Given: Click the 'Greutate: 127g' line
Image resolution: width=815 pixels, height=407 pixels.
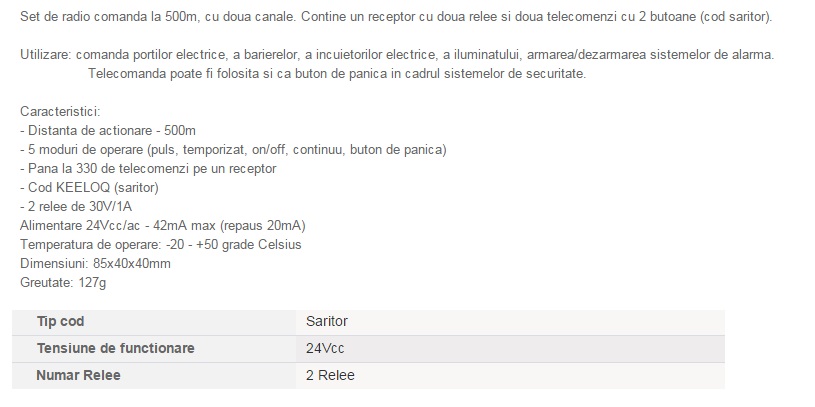Looking at the screenshot, I should click(63, 283).
